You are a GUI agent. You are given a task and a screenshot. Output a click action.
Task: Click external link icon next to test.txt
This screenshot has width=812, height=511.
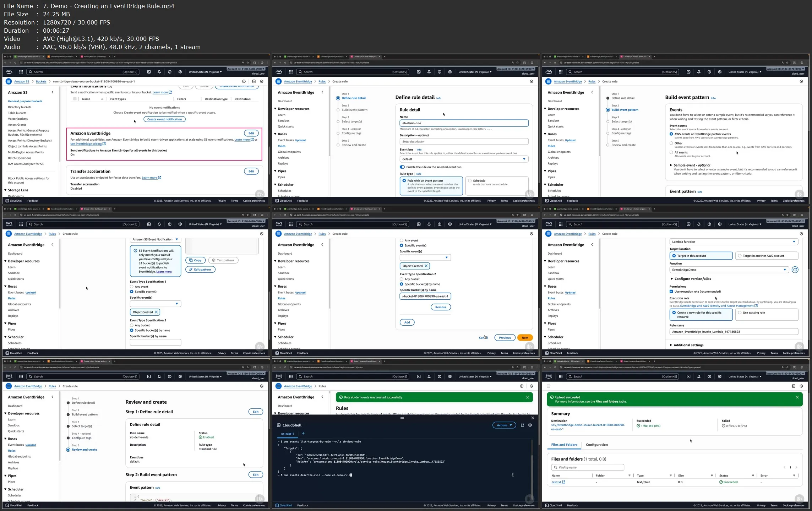(563, 482)
